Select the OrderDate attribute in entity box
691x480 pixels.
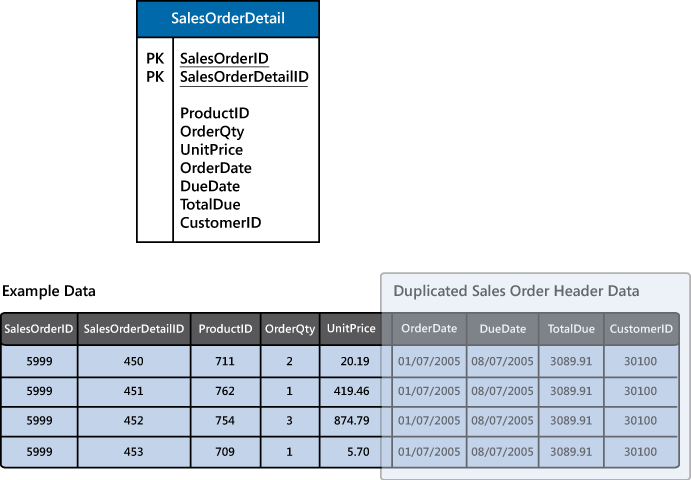click(216, 168)
